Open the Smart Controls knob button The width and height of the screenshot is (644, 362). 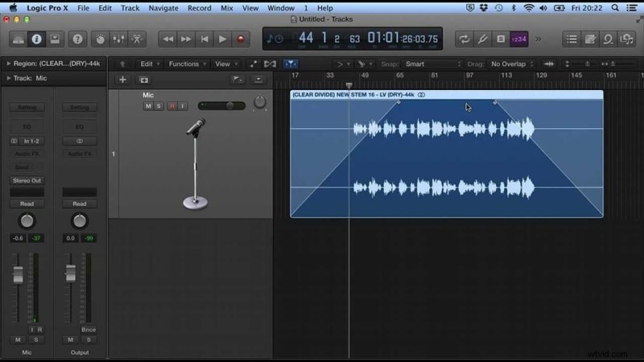pos(100,39)
